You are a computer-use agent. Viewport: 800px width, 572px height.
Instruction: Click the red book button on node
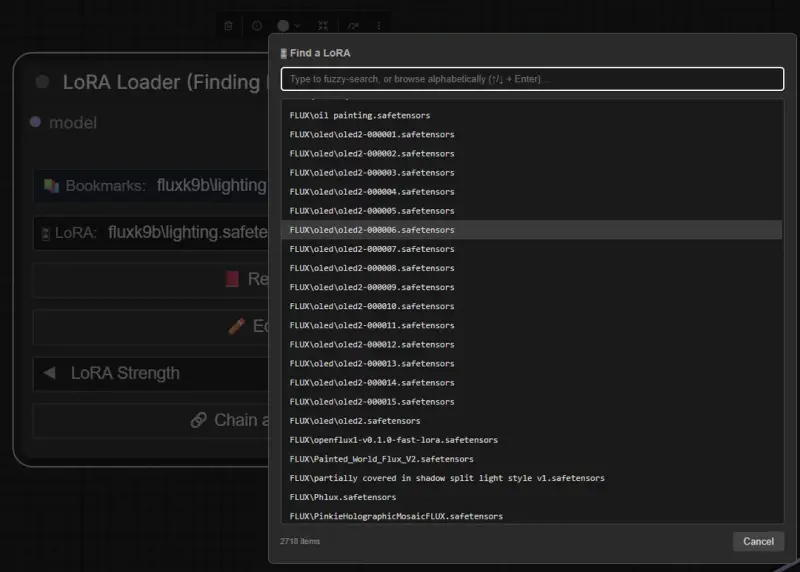point(151,279)
